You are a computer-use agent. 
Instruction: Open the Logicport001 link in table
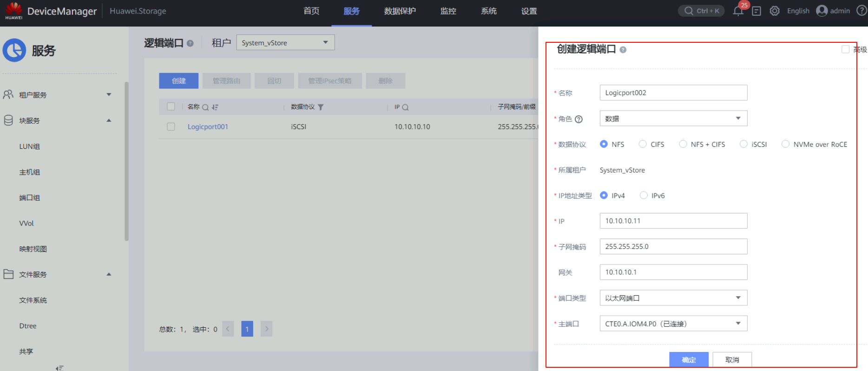(208, 127)
